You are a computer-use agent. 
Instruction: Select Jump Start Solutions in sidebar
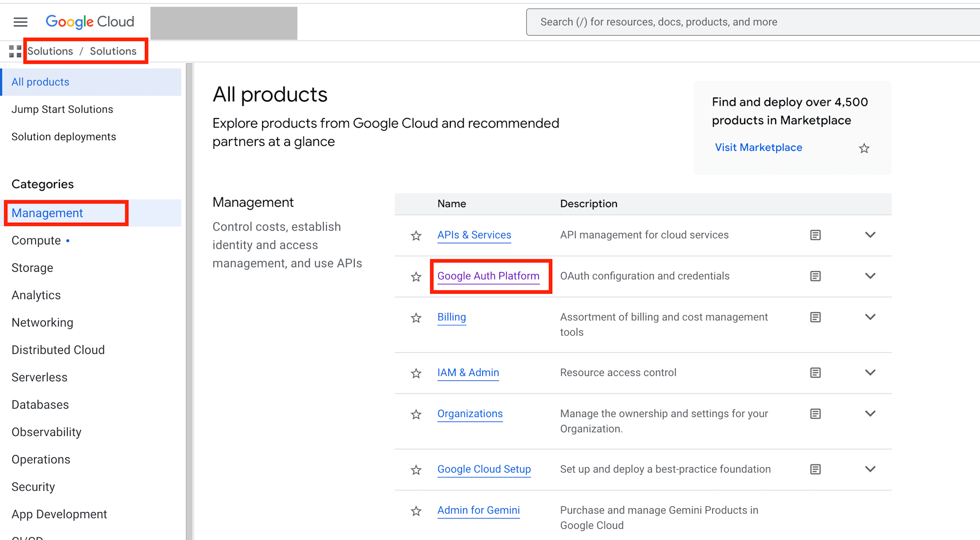pyautogui.click(x=62, y=110)
